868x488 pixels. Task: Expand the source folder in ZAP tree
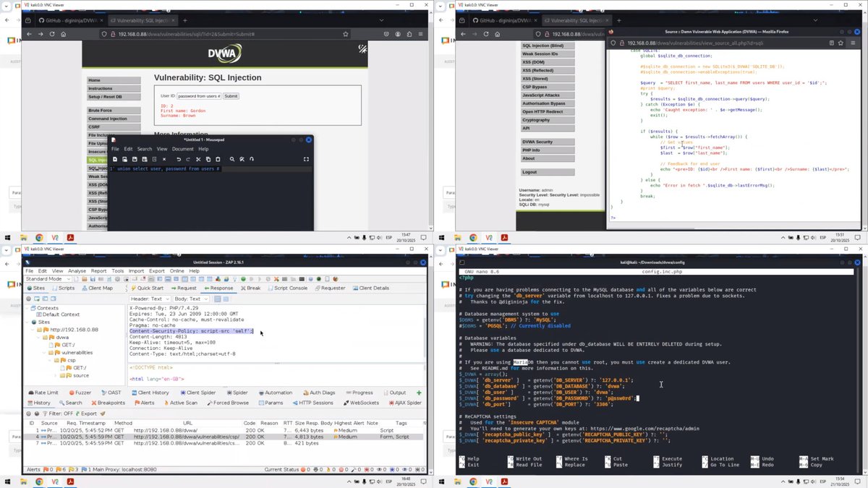55,375
